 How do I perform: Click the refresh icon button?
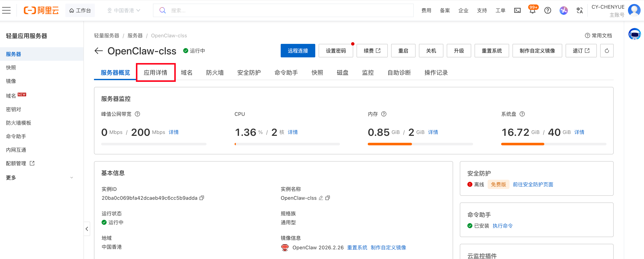[x=606, y=51]
